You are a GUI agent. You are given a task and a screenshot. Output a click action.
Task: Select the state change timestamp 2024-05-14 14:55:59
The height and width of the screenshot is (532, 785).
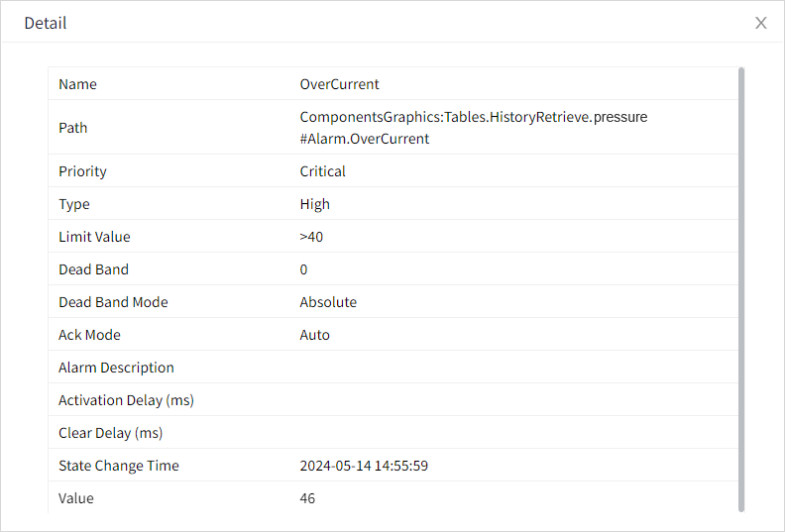pos(364,466)
